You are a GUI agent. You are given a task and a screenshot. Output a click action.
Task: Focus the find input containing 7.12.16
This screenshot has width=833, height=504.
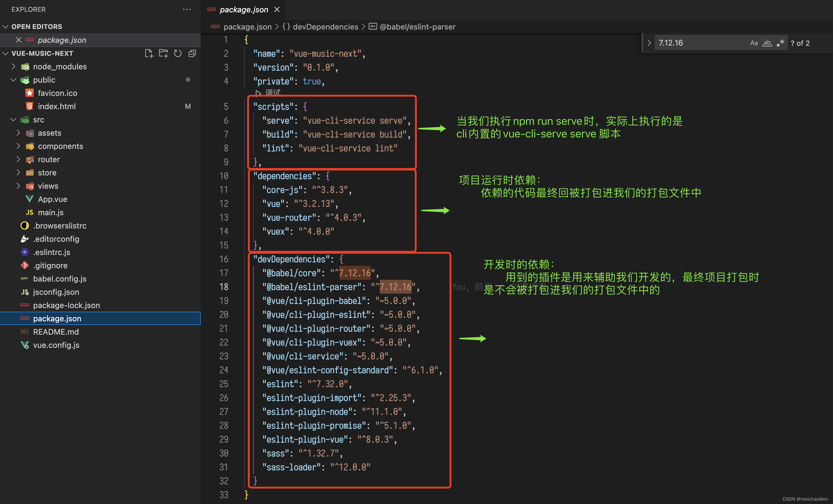(x=700, y=43)
